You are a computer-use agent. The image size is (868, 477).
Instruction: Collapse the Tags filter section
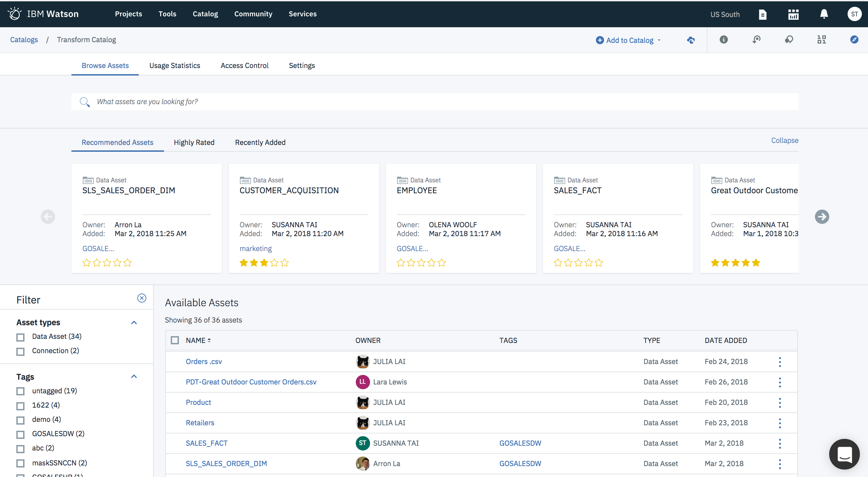134,377
